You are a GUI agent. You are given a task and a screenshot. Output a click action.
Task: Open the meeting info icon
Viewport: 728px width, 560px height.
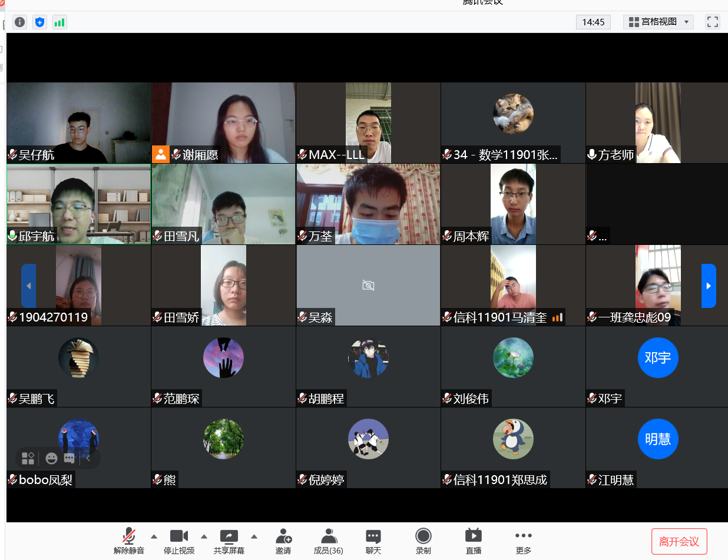(19, 22)
